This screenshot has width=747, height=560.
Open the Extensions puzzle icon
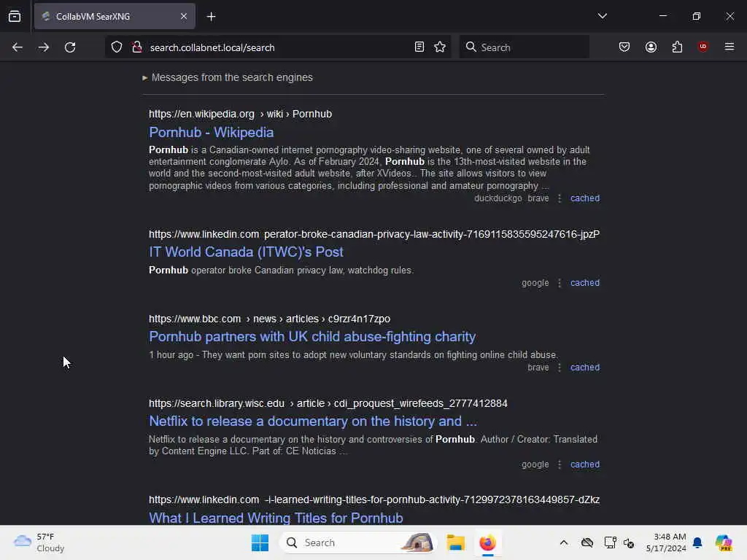point(677,47)
